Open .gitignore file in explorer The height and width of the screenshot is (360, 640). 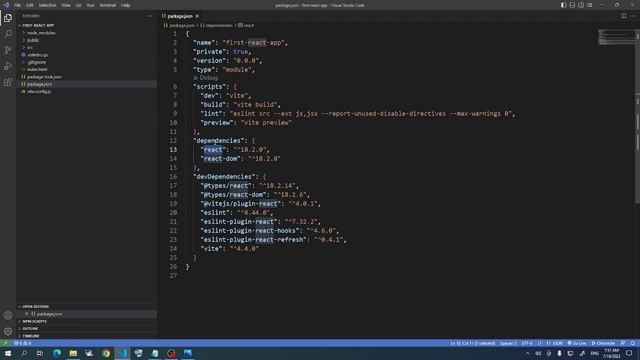37,62
